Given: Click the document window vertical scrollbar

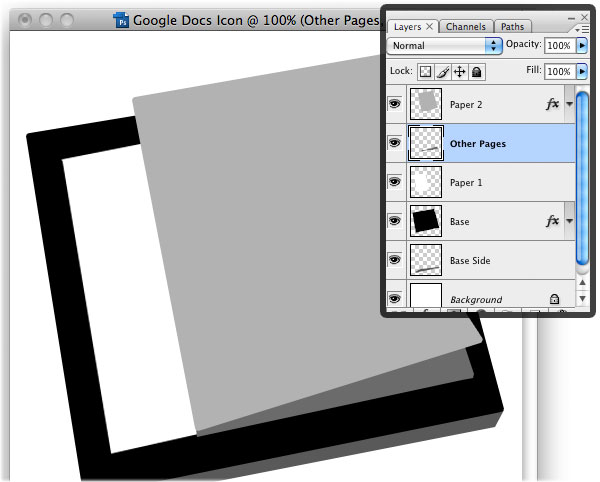Looking at the screenshot, I should pos(530,398).
